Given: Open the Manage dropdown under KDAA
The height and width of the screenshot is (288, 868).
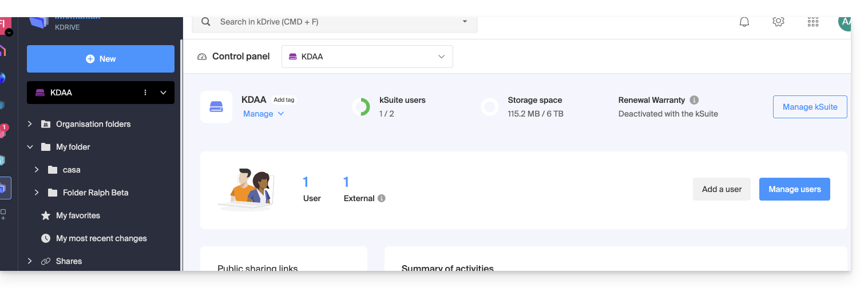Looking at the screenshot, I should click(263, 114).
